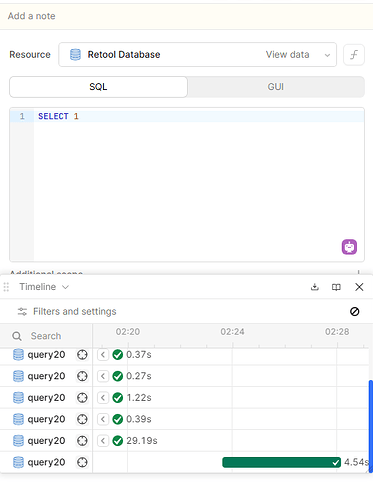The height and width of the screenshot is (500, 373).
Task: Jump back to the 0.37s run
Action: (x=103, y=355)
